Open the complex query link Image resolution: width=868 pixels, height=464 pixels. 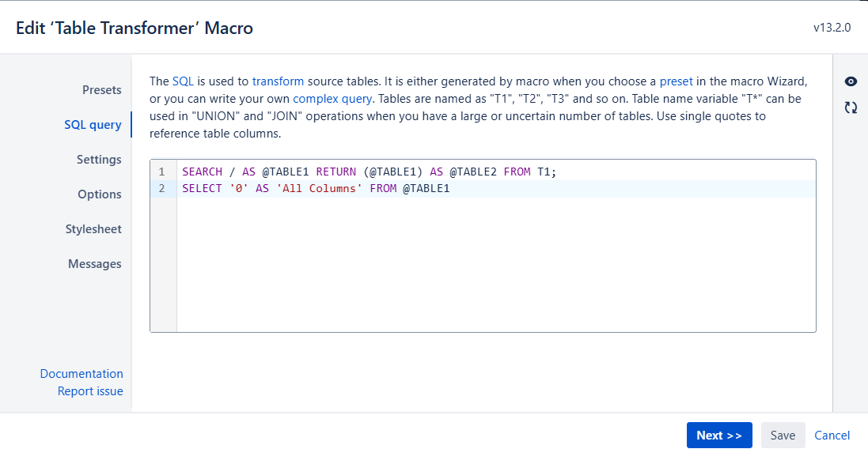pos(332,99)
